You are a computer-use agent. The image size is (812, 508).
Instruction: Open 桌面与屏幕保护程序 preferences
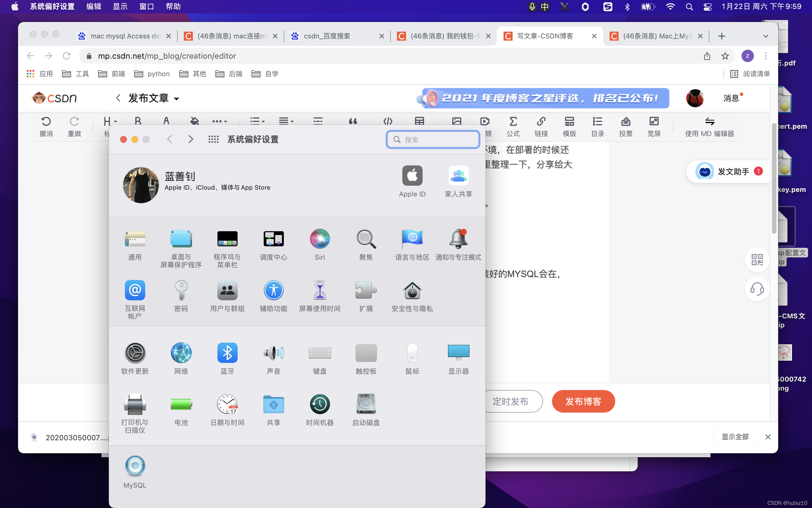pyautogui.click(x=181, y=249)
